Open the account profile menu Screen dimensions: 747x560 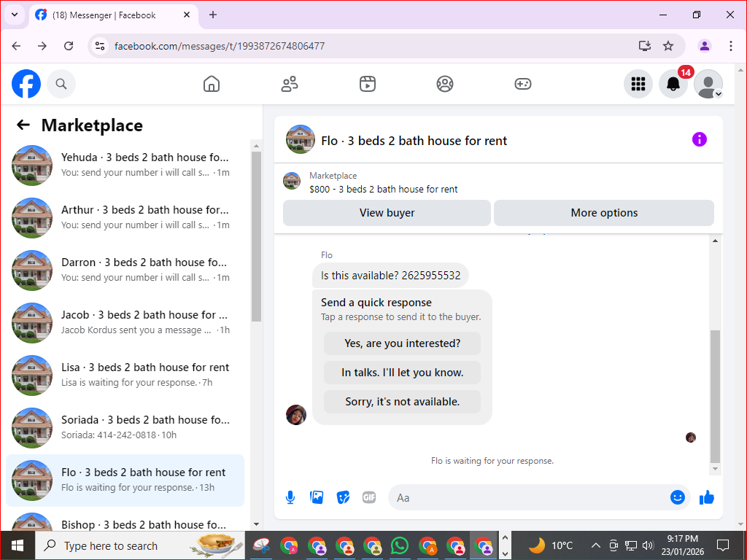[x=708, y=84]
